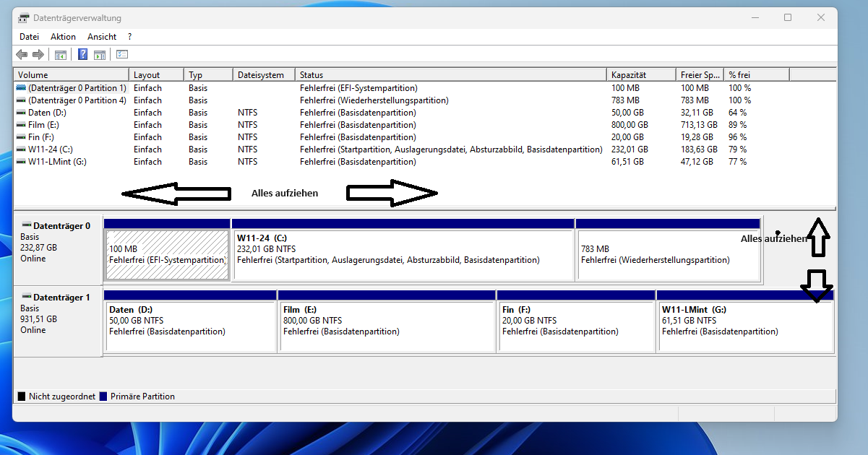Image resolution: width=868 pixels, height=455 pixels.
Task: Click the 19,28 GB free space cell
Action: (697, 137)
